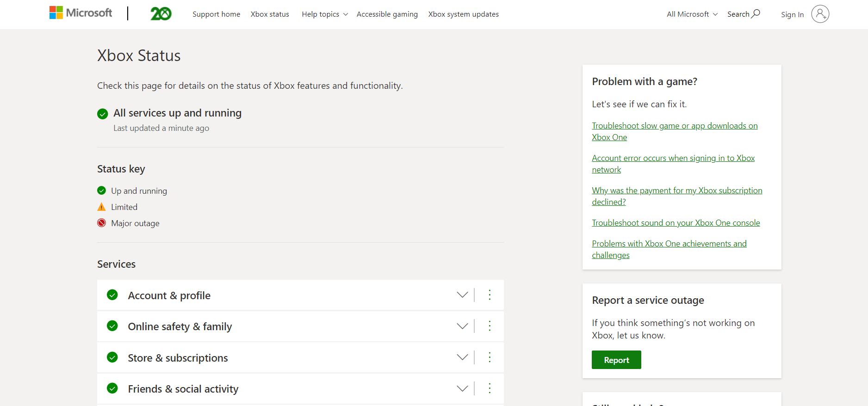Click the Sign In text
This screenshot has height=406, width=868.
point(792,15)
